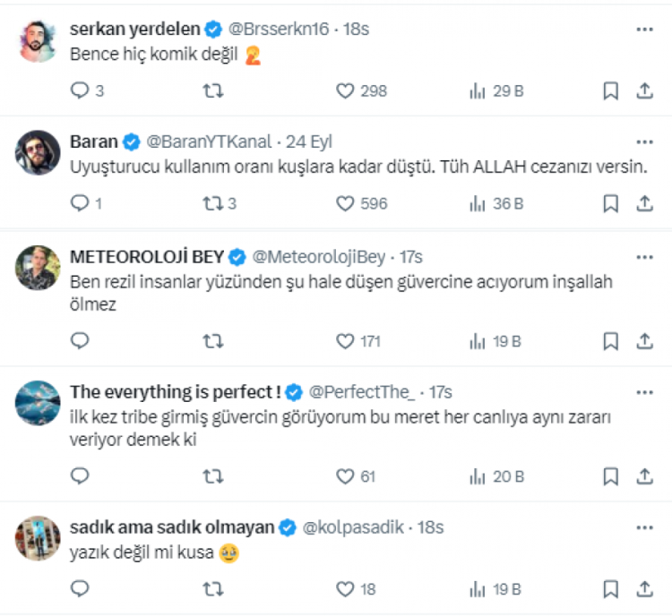Screen dimensions: 672x616
Task: Reply to The everything is perfect tweet
Action: pyautogui.click(x=80, y=476)
